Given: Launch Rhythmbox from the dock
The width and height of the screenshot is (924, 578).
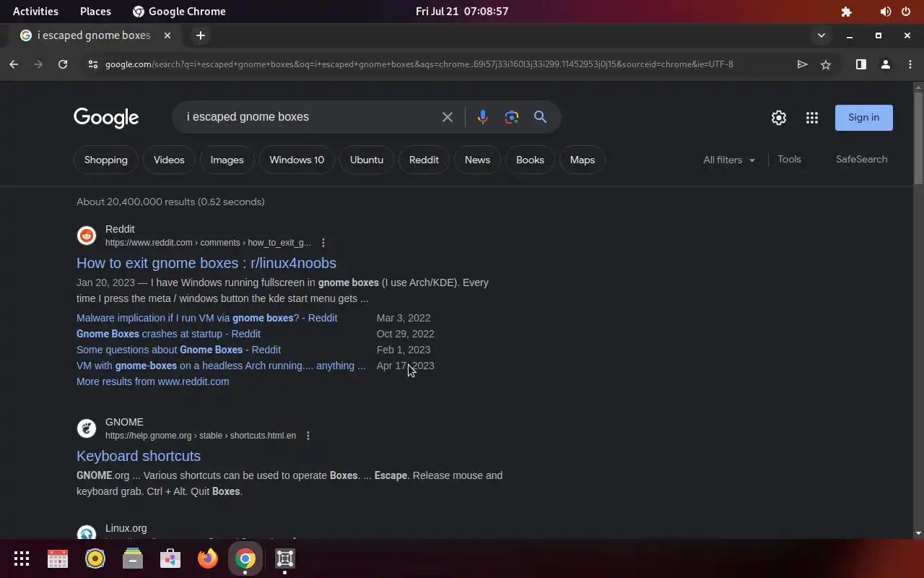Looking at the screenshot, I should pos(95,558).
